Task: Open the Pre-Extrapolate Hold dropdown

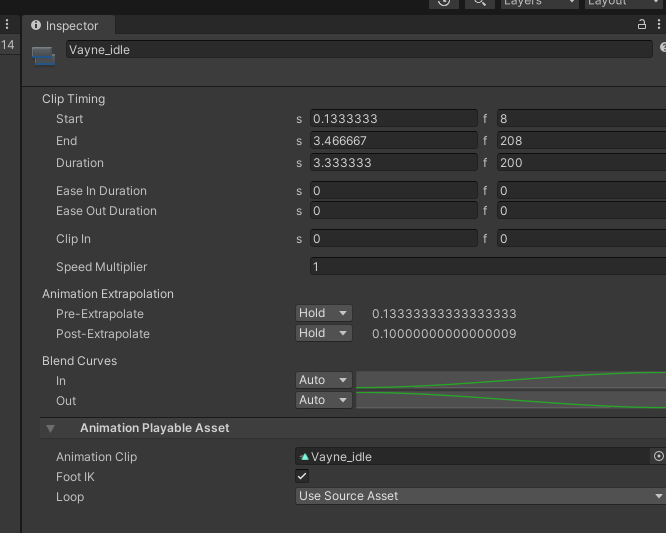Action: click(323, 314)
